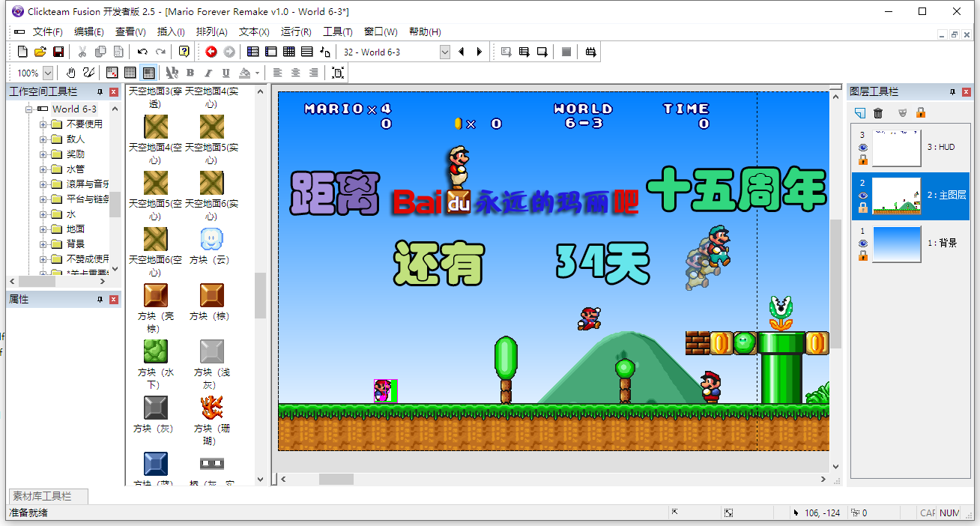
Task: Expand the 水管 folder
Action: [x=43, y=169]
